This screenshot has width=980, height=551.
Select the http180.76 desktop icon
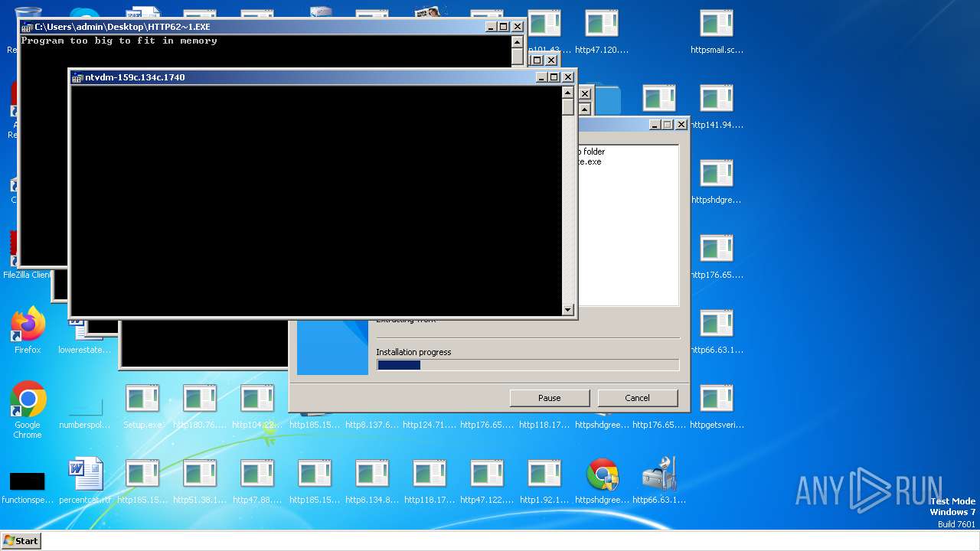click(x=200, y=406)
